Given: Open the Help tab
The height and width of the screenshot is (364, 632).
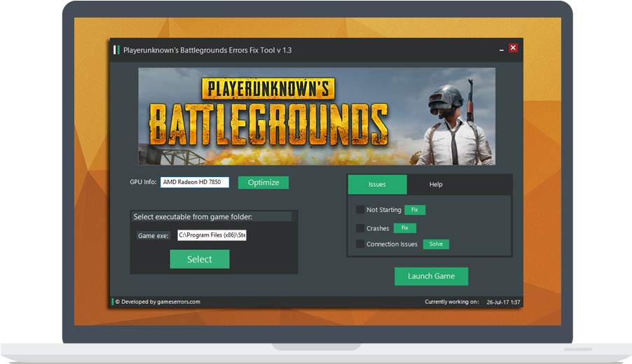Looking at the screenshot, I should 436,184.
